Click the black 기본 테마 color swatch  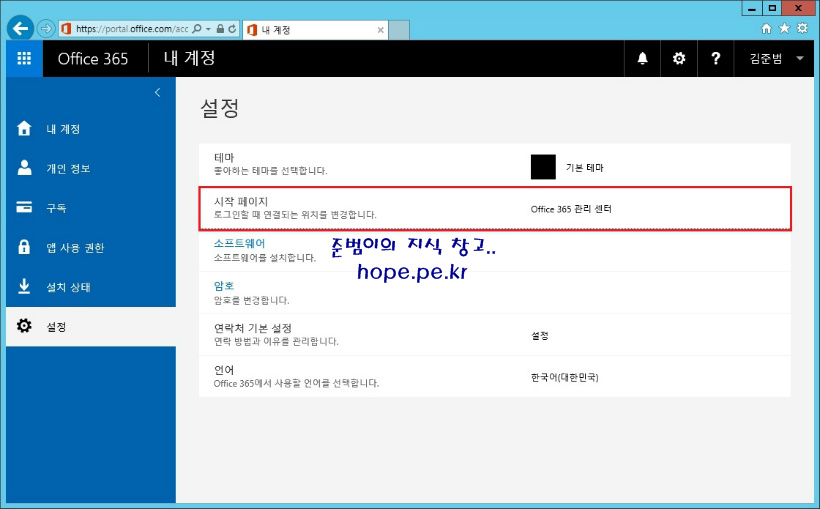[x=543, y=167]
